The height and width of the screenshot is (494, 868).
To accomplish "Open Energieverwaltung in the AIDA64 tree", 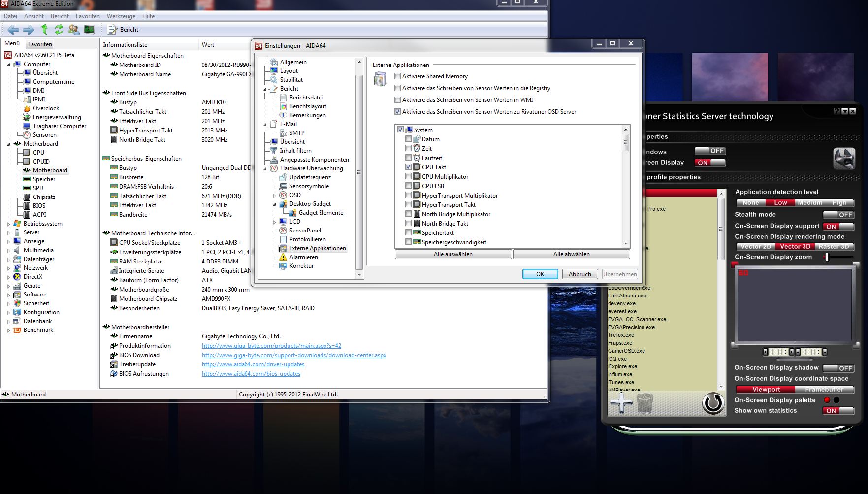I will click(x=57, y=117).
